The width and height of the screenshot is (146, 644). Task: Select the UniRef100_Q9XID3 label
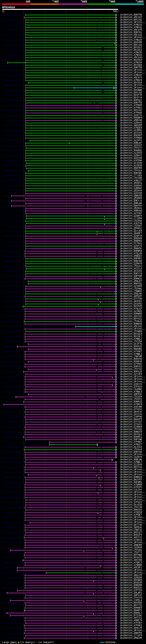131,316
